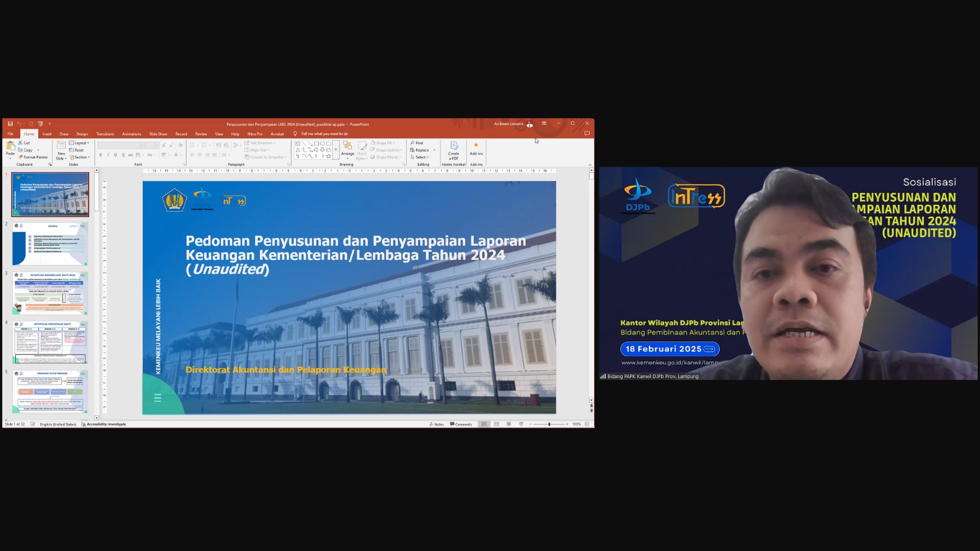
Task: Select slide 5 thumbnail Pedoman Tutup Periode
Action: 50,391
